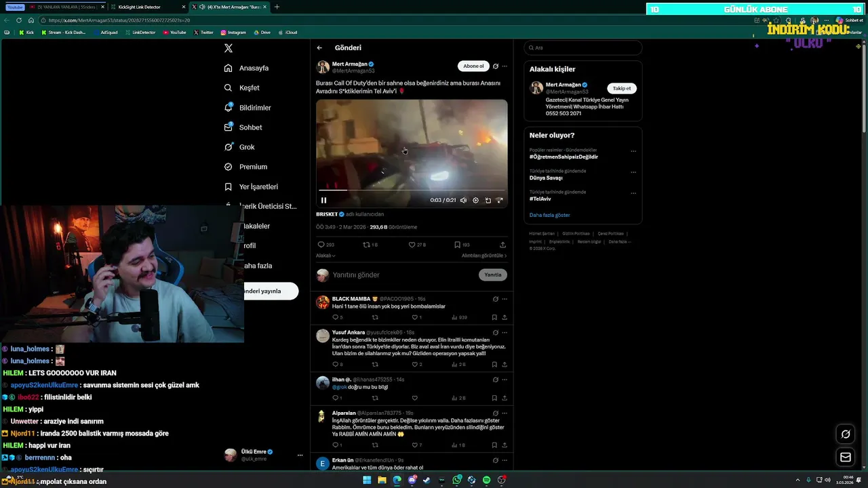
Task: Click Daha fazla göster link
Action: [550, 215]
